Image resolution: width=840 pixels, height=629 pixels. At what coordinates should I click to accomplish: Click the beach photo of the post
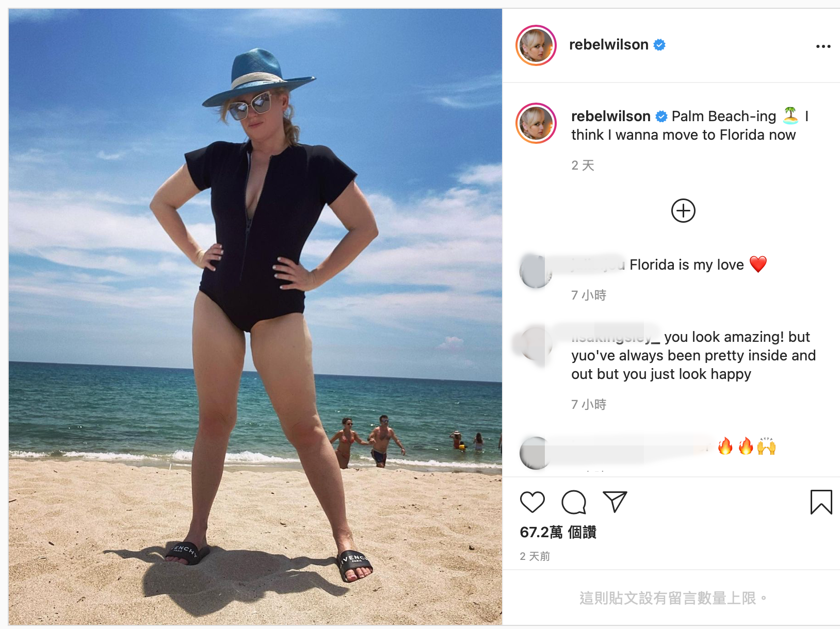point(255,317)
